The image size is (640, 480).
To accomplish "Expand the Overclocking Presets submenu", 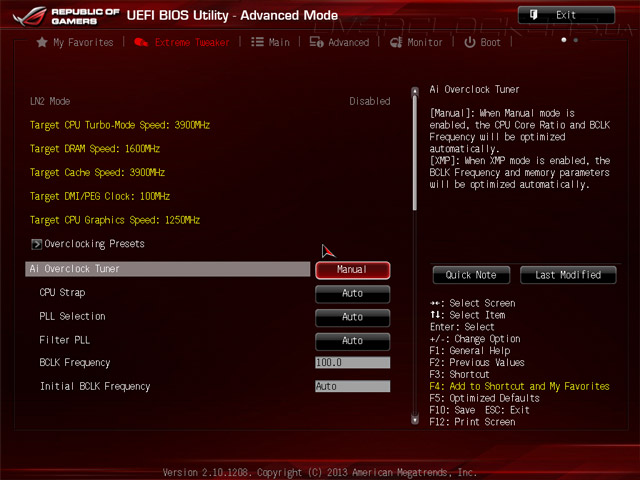I will 88,244.
